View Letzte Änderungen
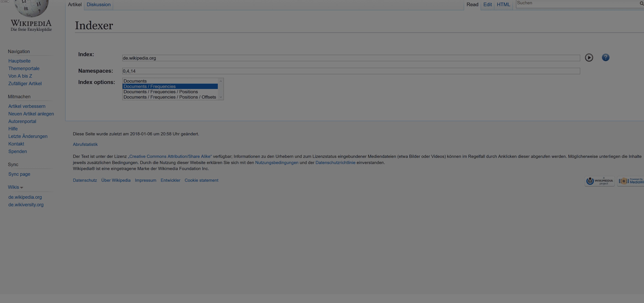The image size is (644, 303). [28, 136]
